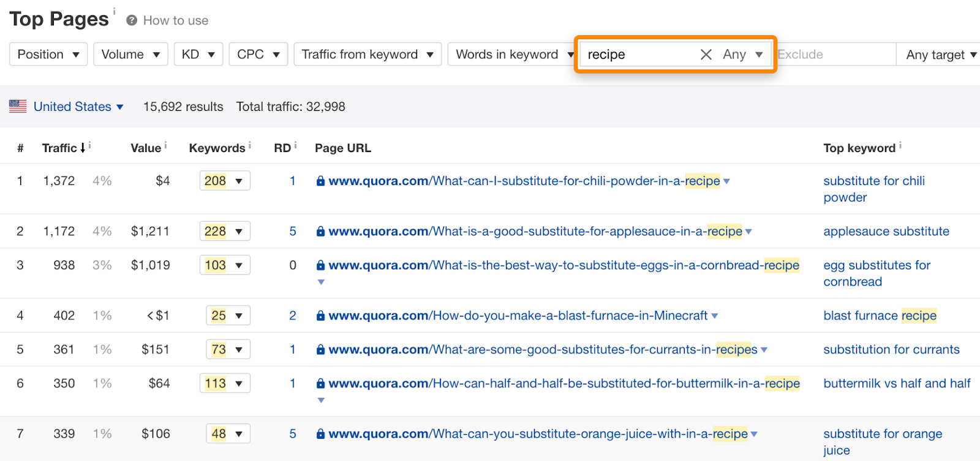Image resolution: width=980 pixels, height=461 pixels.
Task: Open the Volume filter dropdown
Action: pos(130,55)
